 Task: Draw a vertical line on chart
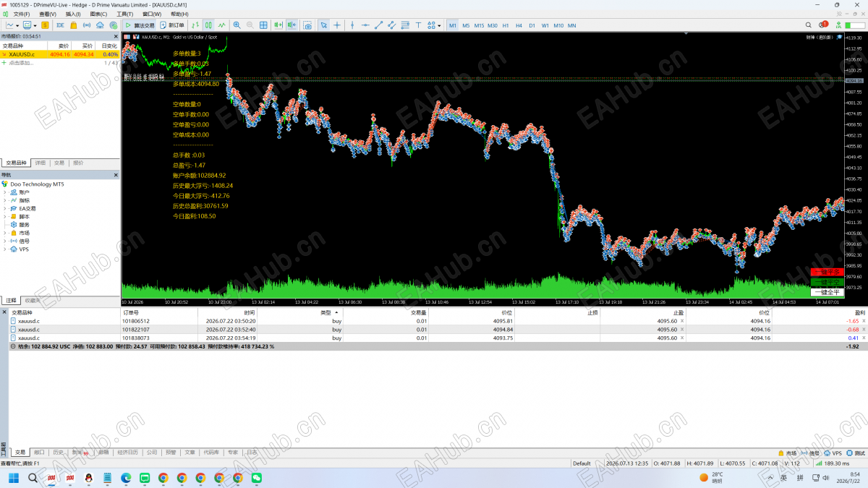pos(352,25)
